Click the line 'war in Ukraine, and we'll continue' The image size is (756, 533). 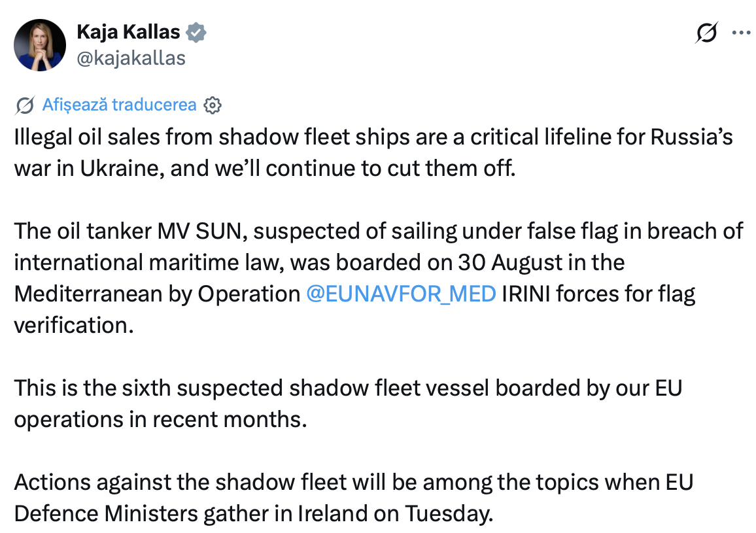[x=265, y=168]
